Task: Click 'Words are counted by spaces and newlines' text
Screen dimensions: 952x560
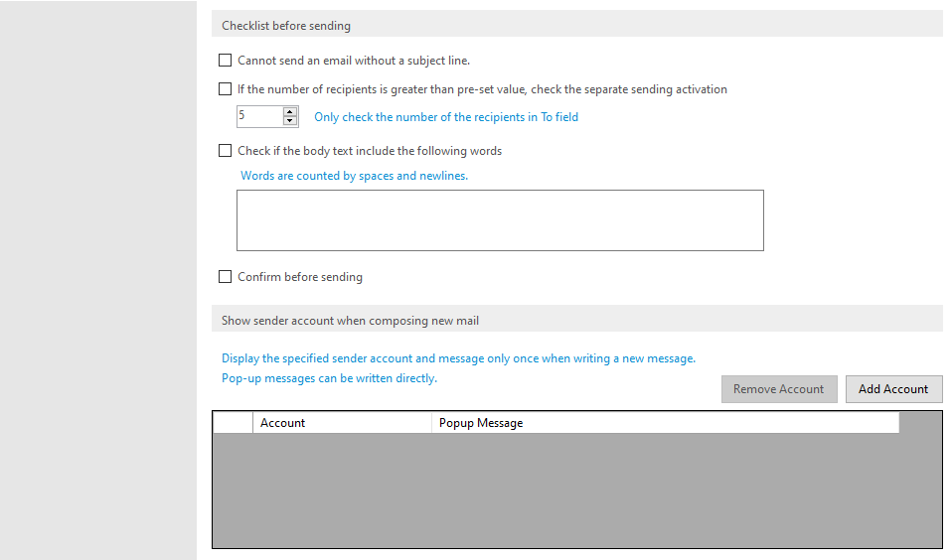Action: pyautogui.click(x=354, y=176)
